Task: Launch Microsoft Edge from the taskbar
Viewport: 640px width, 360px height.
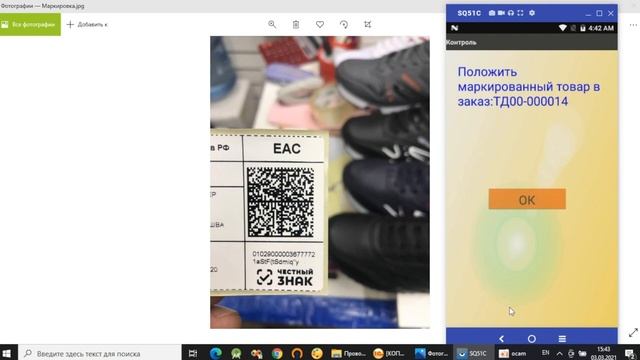Action: pyautogui.click(x=216, y=353)
